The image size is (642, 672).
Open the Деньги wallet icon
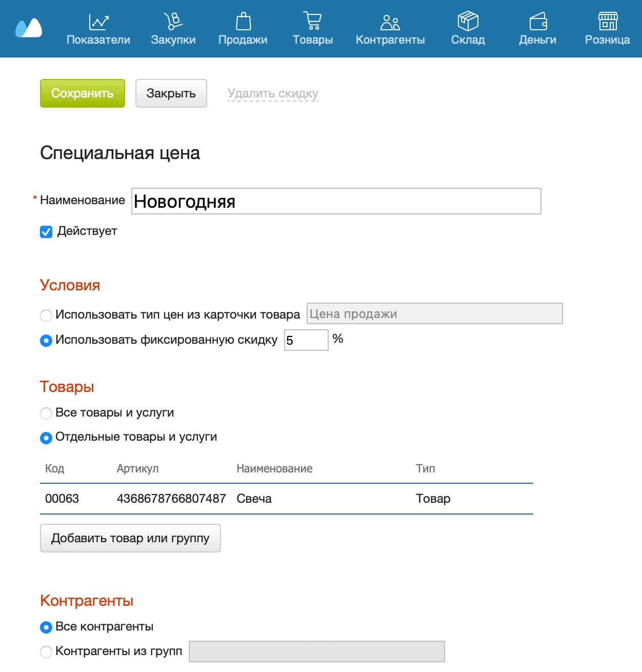(537, 22)
